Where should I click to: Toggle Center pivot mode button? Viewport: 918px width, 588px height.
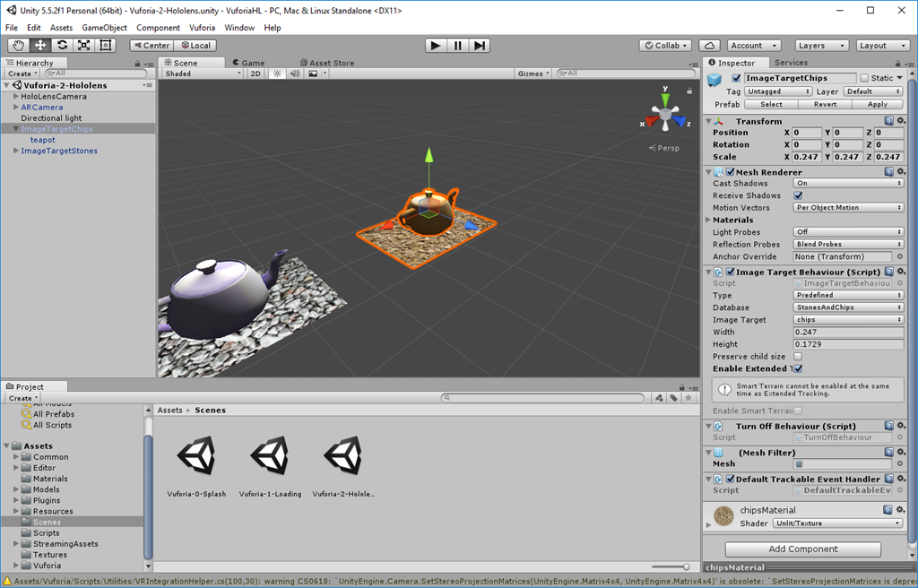(x=152, y=45)
